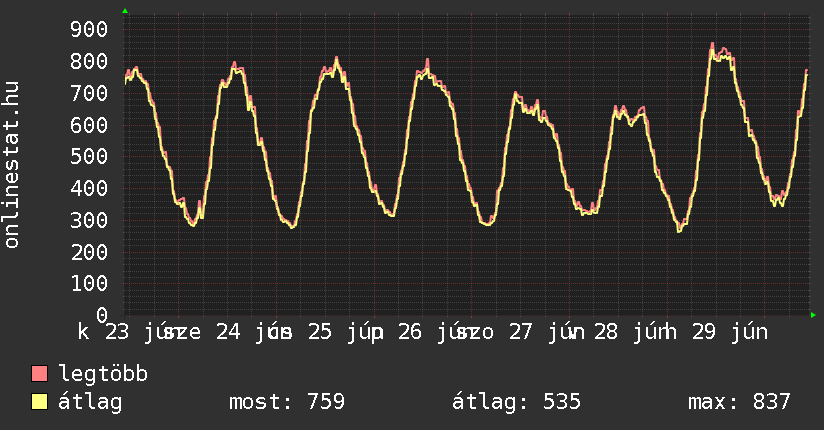Click the green arrow ending the x-axis

[813, 315]
